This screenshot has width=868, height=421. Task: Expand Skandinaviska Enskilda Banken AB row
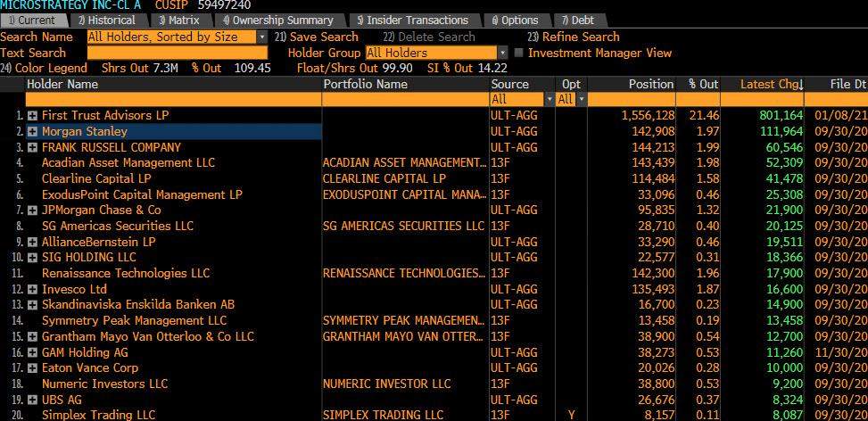(x=32, y=305)
